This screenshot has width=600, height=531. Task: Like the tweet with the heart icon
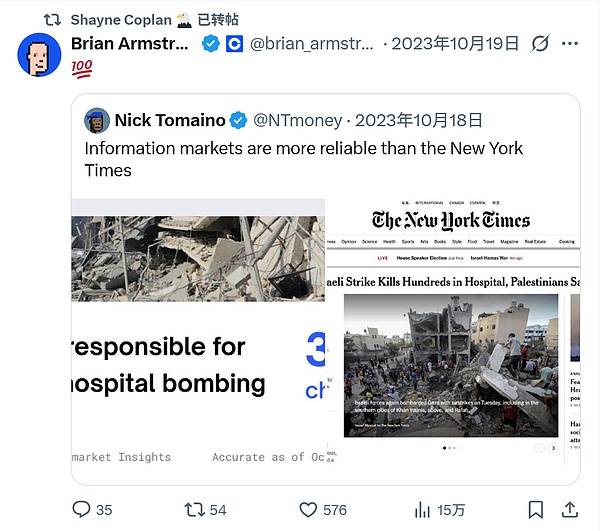309,509
